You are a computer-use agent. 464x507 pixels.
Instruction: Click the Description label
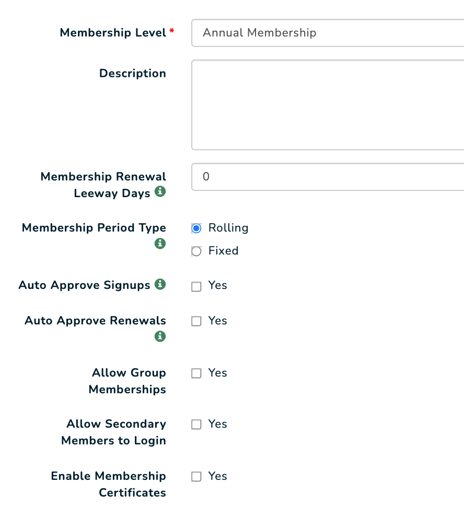pos(132,73)
